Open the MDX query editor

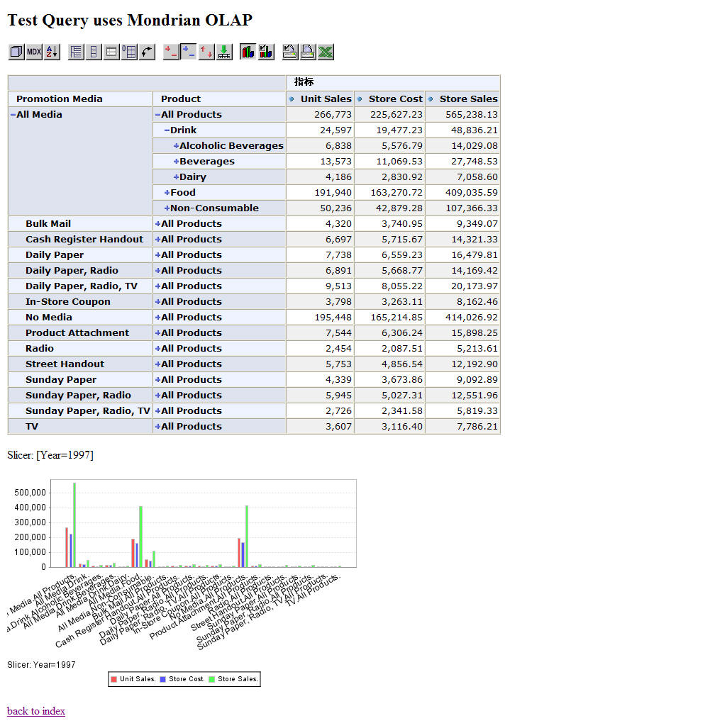pos(34,52)
